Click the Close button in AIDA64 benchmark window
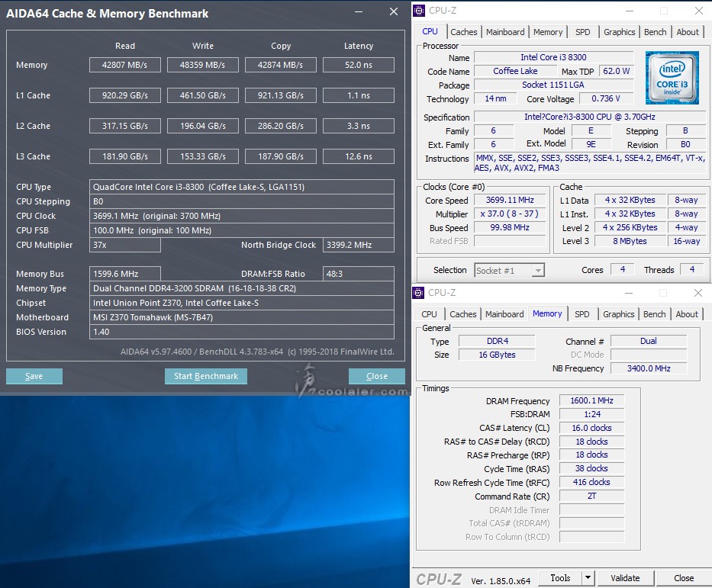Screen dimensions: 712x588 coord(376,376)
